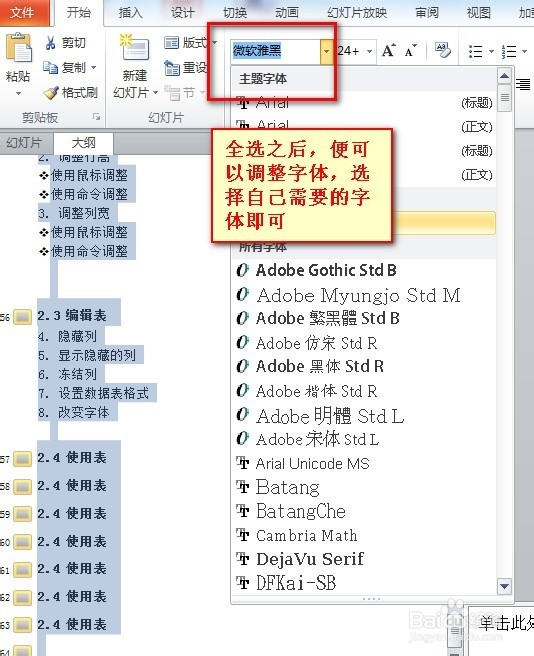Click slide 58 icon in outline
The width and height of the screenshot is (534, 656).
click(23, 487)
